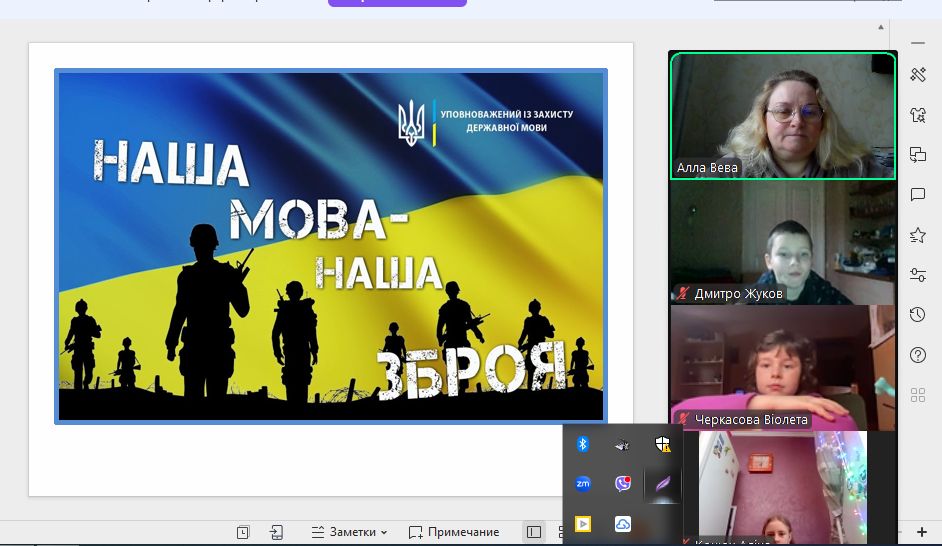
Task: Open Viber from the system tray
Action: [623, 484]
